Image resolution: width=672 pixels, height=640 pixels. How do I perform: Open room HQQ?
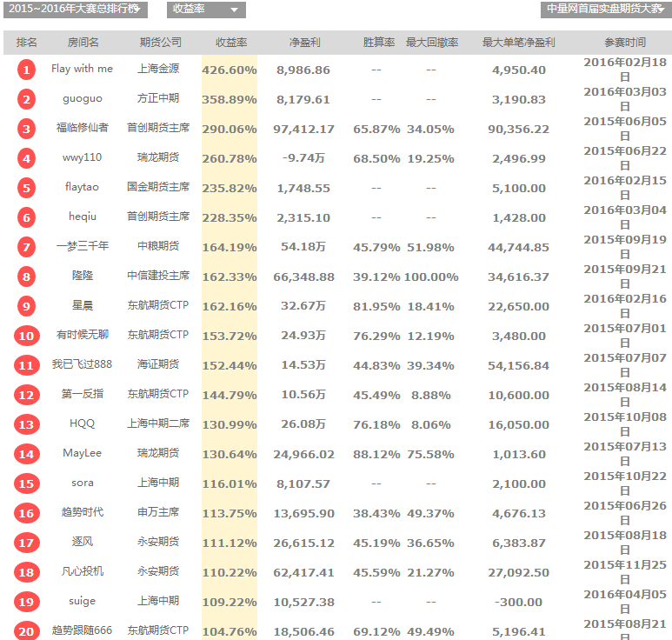pos(83,423)
